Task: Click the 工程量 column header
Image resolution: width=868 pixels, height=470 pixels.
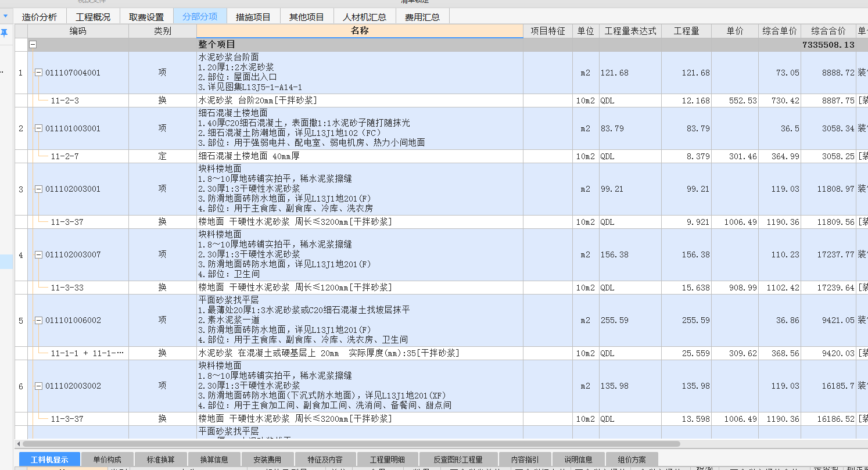Action: pyautogui.click(x=686, y=31)
